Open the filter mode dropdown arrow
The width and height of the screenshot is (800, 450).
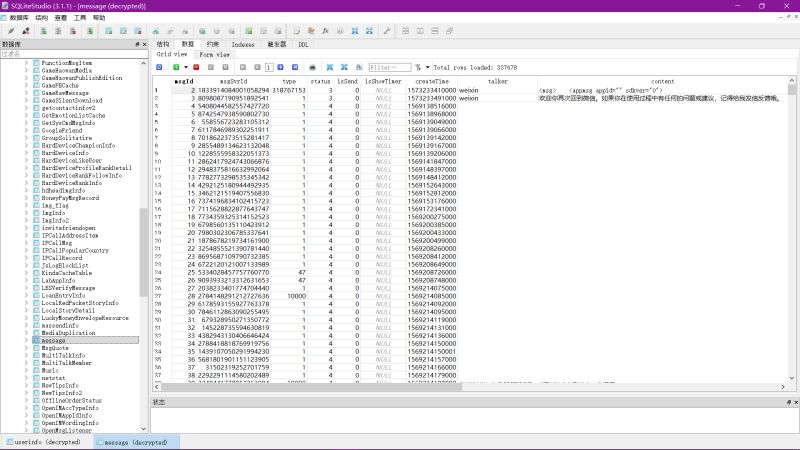click(x=428, y=67)
